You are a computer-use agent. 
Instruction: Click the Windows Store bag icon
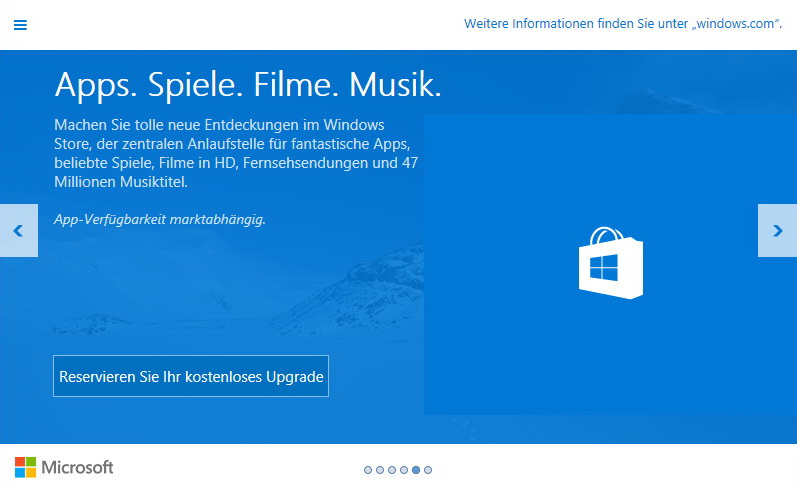tap(610, 263)
